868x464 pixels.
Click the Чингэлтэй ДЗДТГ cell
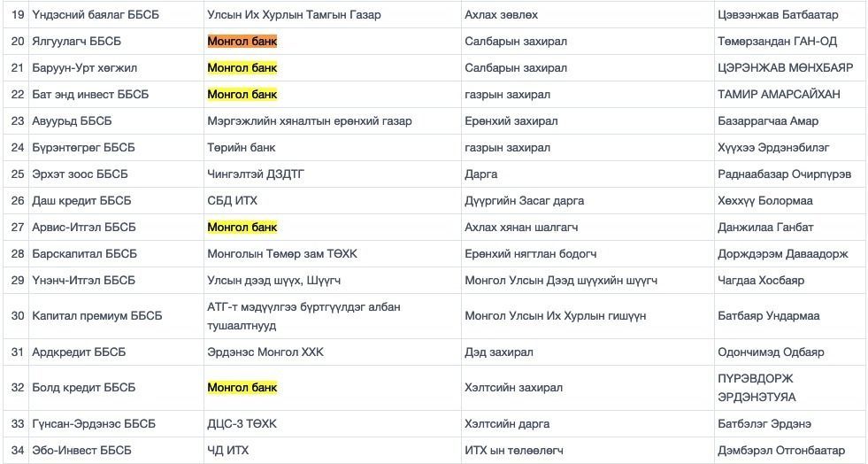click(255, 174)
